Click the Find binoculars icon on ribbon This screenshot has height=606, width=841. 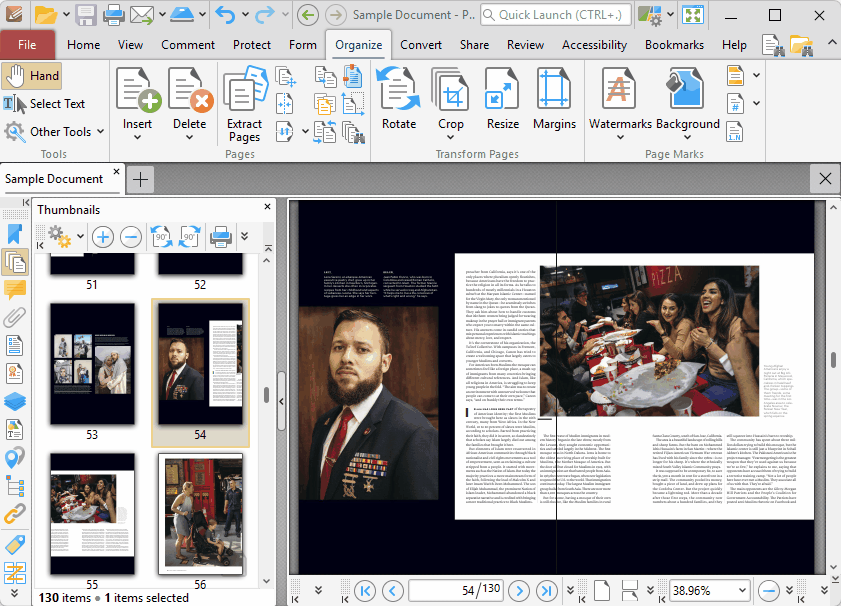click(773, 45)
